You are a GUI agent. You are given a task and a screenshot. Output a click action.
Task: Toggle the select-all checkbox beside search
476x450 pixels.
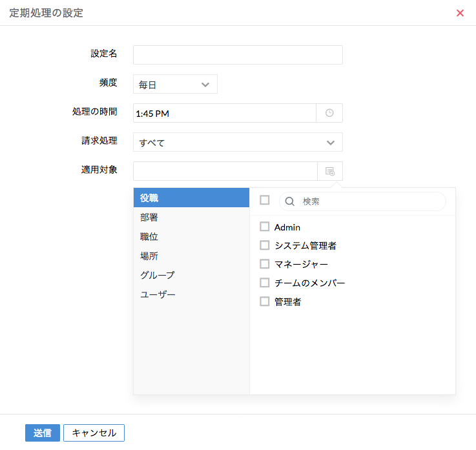click(264, 200)
